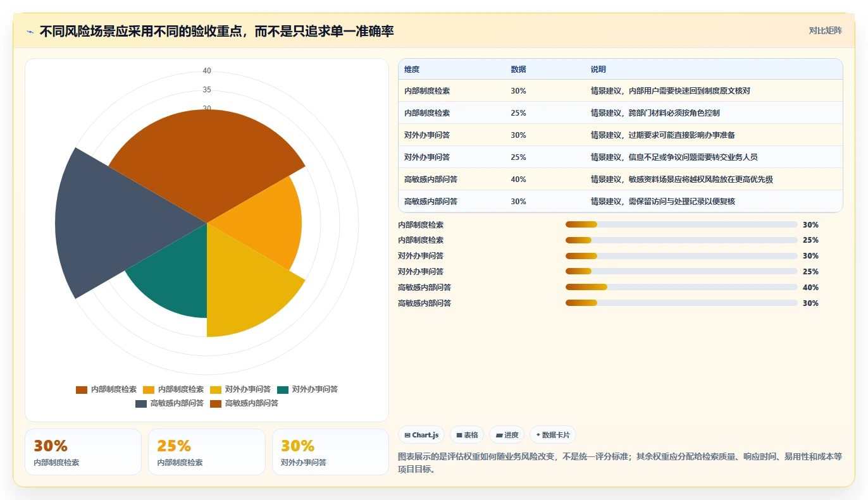
Task: Click the 数据卡片 chip
Action: [x=553, y=435]
